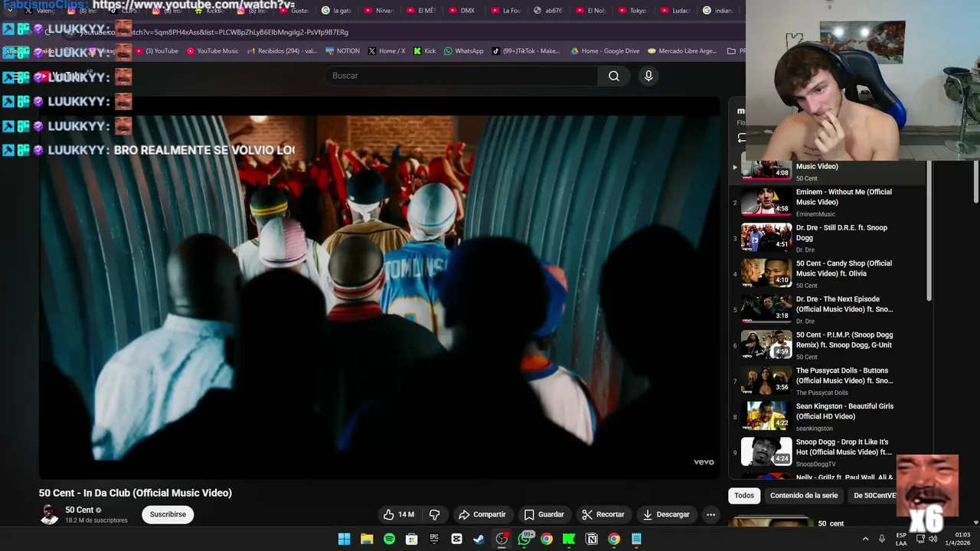Screen dimensions: 980x551
Task: Open Steam from the taskbar
Action: [479, 539]
